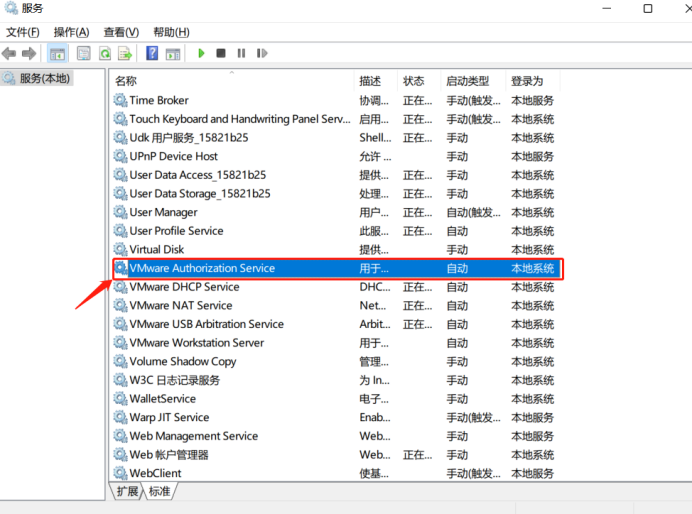This screenshot has height=514, width=692.
Task: Maximize the 服务 window
Action: coord(647,8)
